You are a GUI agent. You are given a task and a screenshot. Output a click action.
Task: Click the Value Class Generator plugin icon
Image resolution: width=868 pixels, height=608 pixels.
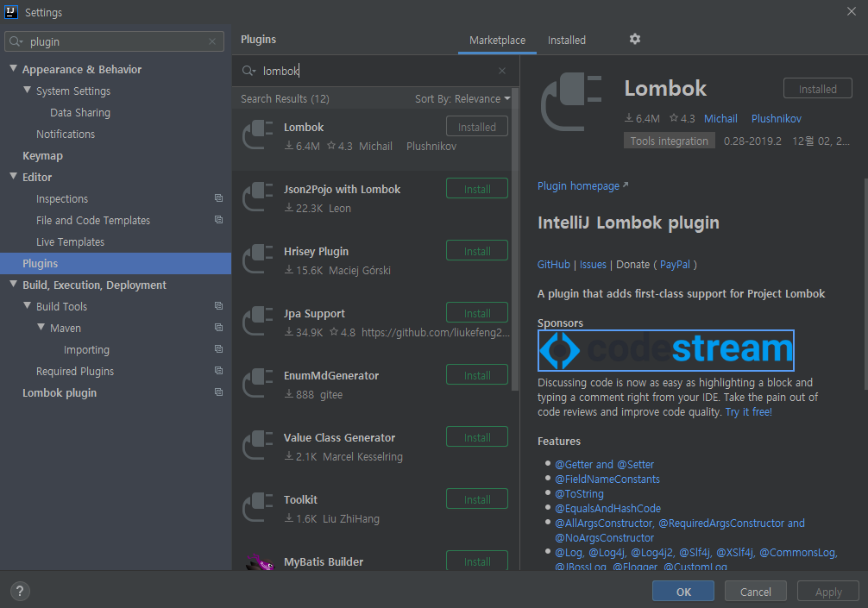257,445
